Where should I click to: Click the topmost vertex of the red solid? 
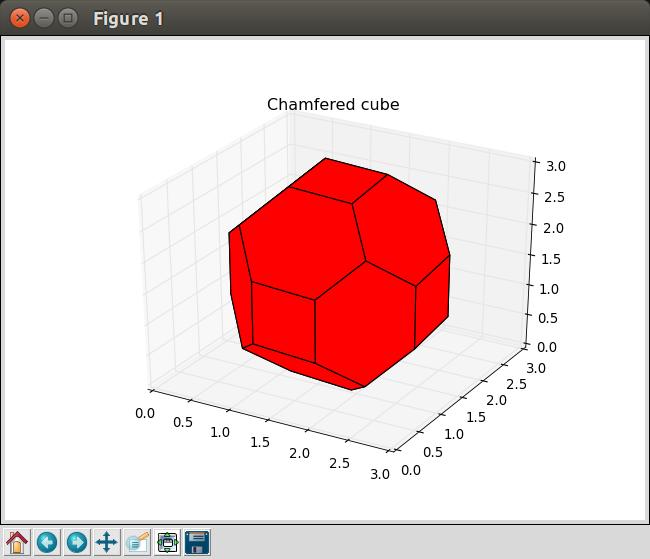326,158
